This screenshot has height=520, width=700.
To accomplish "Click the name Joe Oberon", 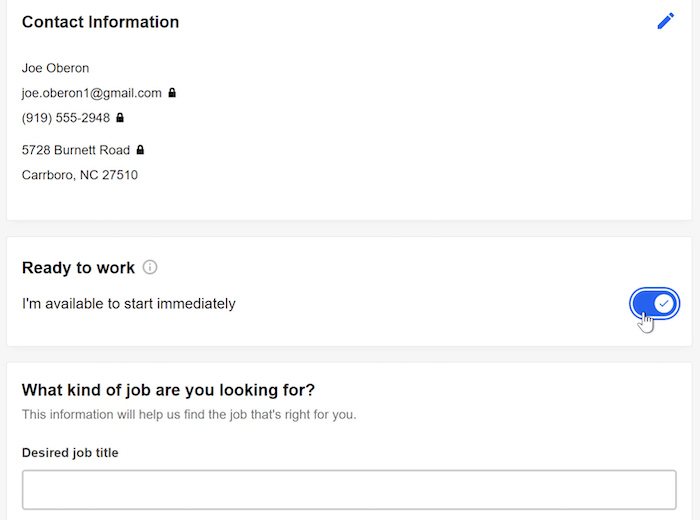I will [x=55, y=68].
